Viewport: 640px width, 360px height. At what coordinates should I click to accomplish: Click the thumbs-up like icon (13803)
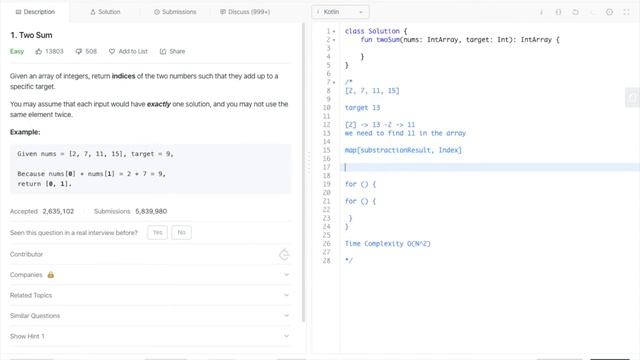click(x=39, y=51)
